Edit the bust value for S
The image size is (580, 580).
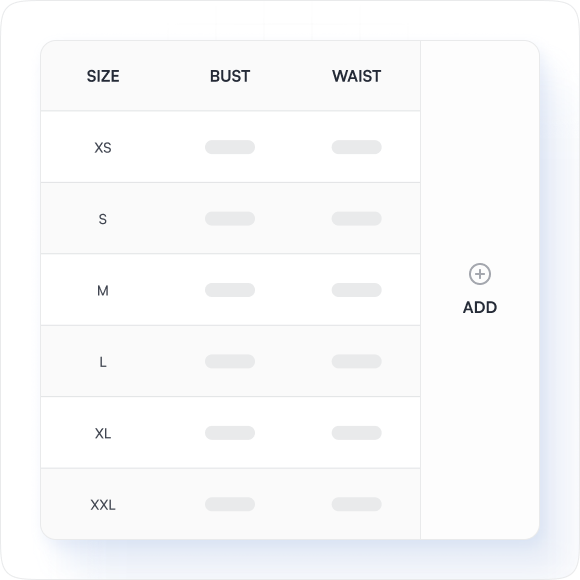230,218
